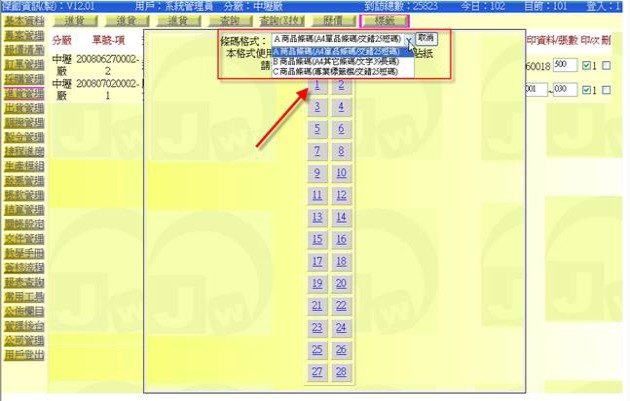Screen dimensions: 630x401
Task: Click the 取消 button beside the dropdown
Action: pos(426,37)
